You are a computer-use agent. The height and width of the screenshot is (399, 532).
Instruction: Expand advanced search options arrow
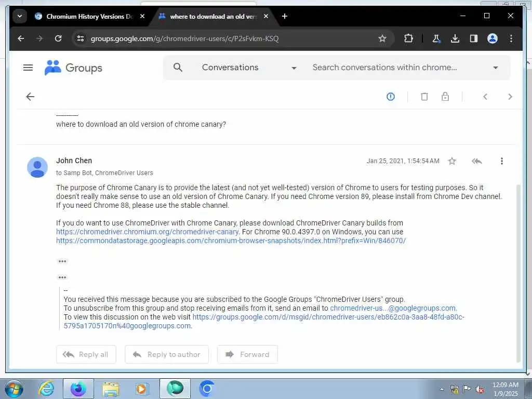(x=496, y=68)
